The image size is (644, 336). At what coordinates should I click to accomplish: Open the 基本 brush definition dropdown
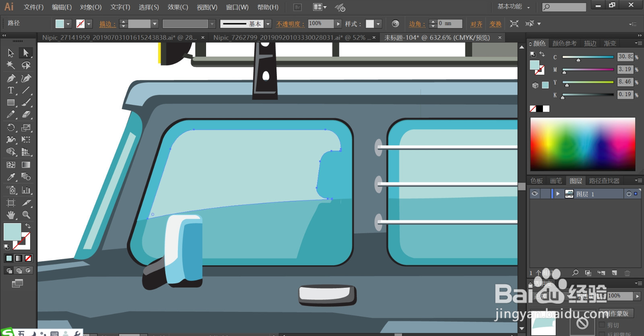tap(268, 24)
